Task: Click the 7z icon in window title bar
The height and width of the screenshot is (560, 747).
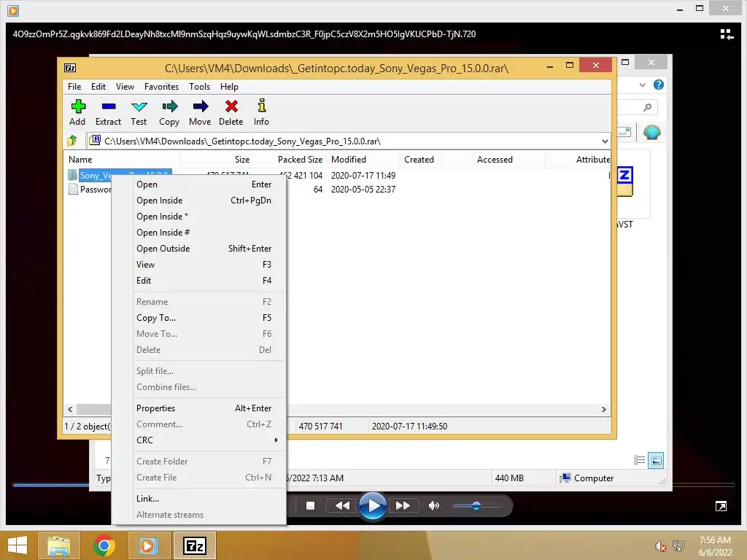Action: [70, 68]
